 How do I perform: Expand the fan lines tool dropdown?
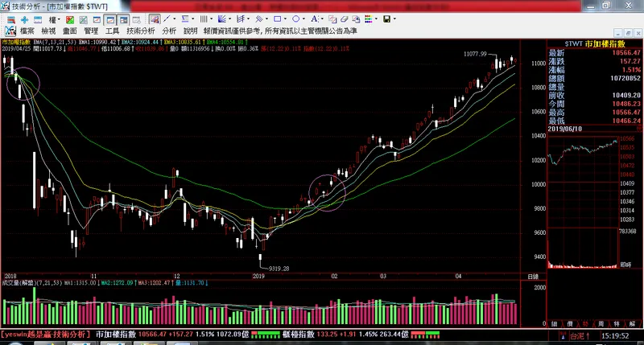click(229, 18)
